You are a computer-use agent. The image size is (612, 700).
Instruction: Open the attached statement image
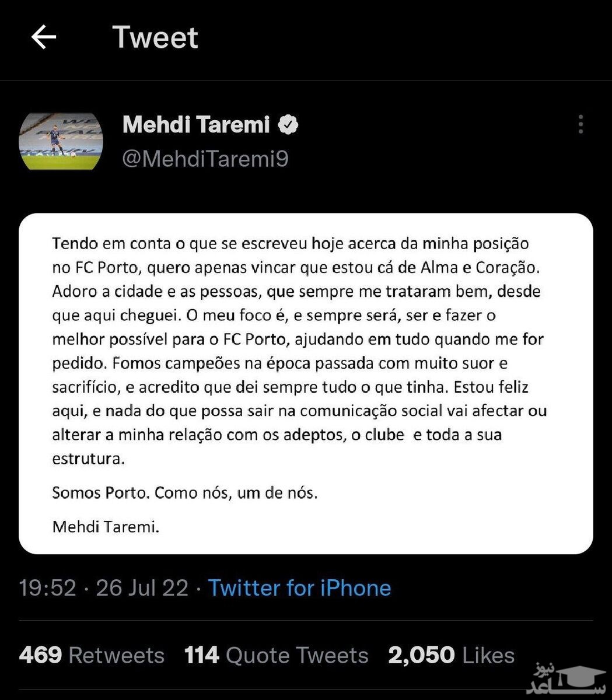(x=306, y=383)
